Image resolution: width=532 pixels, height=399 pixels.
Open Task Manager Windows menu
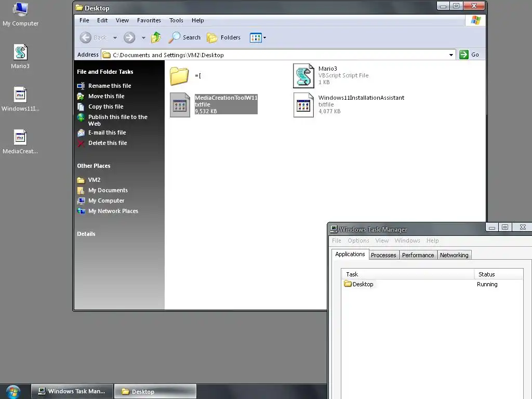click(x=407, y=241)
